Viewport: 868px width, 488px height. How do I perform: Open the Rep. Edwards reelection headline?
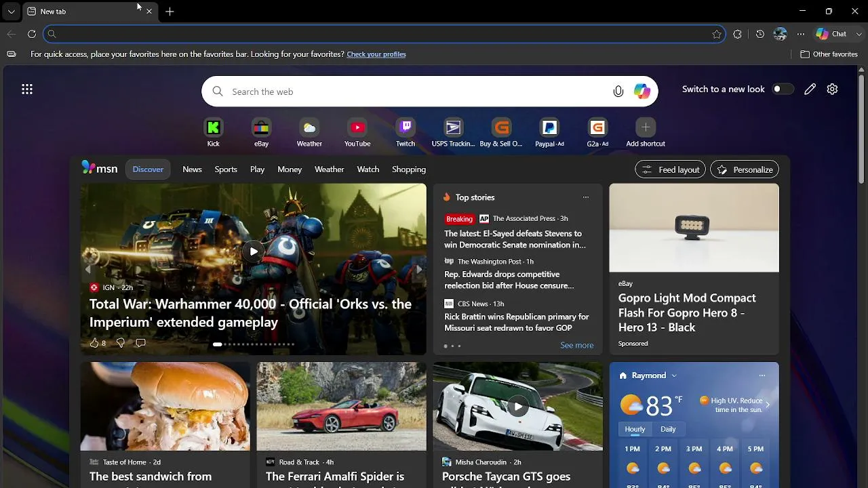509,280
